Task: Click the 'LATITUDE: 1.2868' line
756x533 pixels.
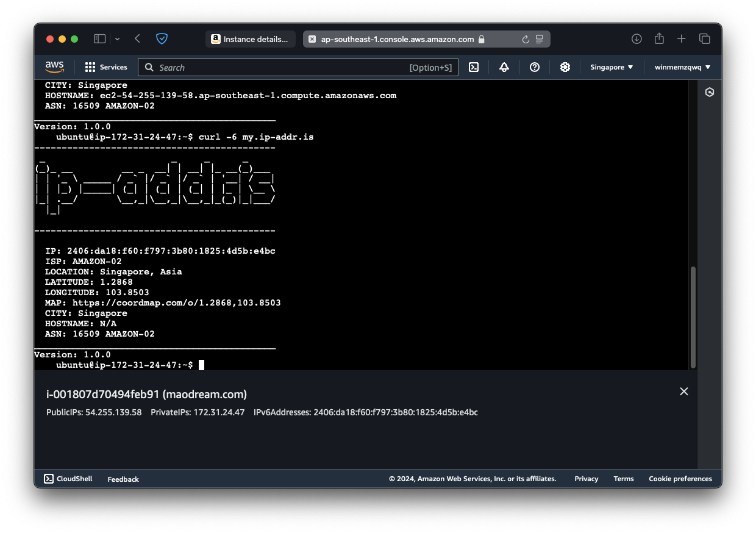Action: click(89, 282)
